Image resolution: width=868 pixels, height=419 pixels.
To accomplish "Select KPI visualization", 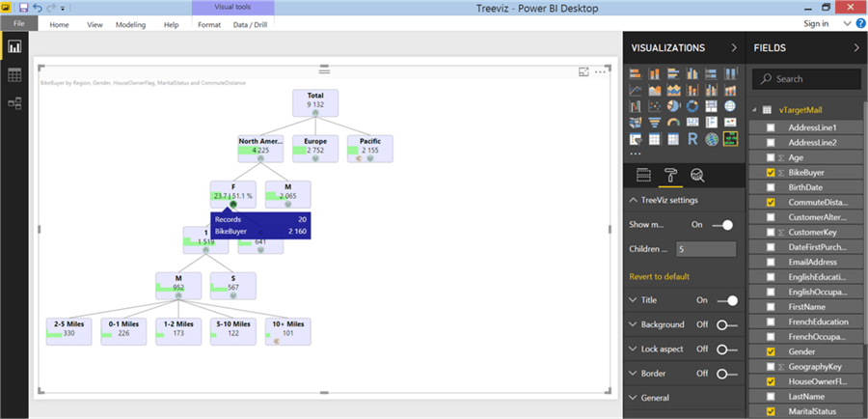I will (x=730, y=122).
